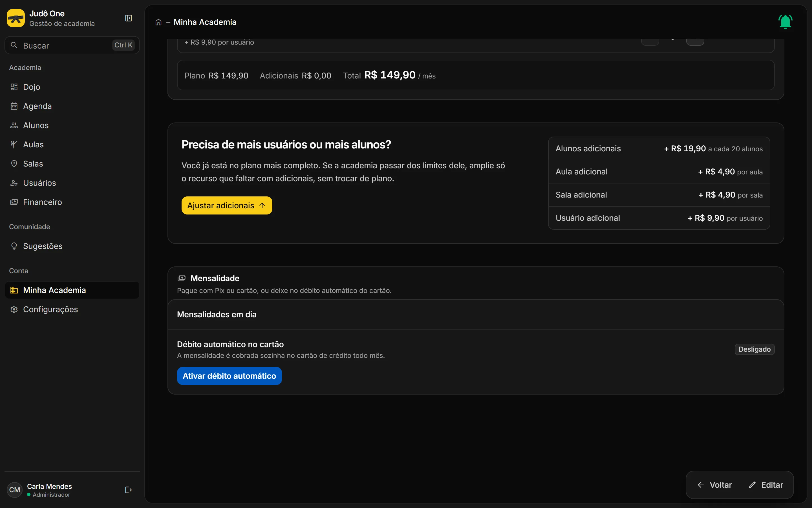Image resolution: width=812 pixels, height=508 pixels.
Task: Focus the Buscar search field
Action: (x=72, y=45)
